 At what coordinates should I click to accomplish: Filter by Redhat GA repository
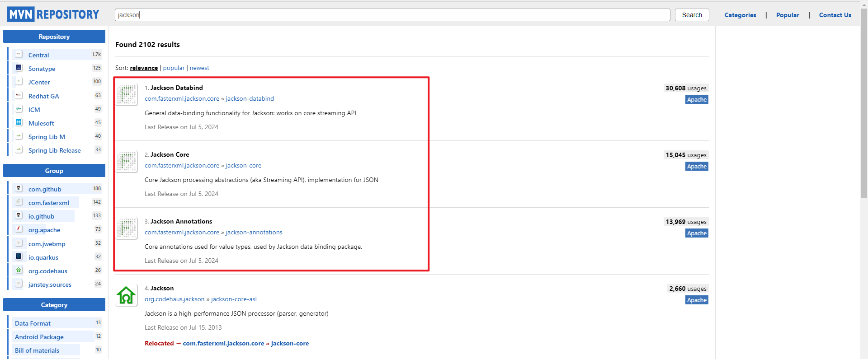[x=43, y=96]
